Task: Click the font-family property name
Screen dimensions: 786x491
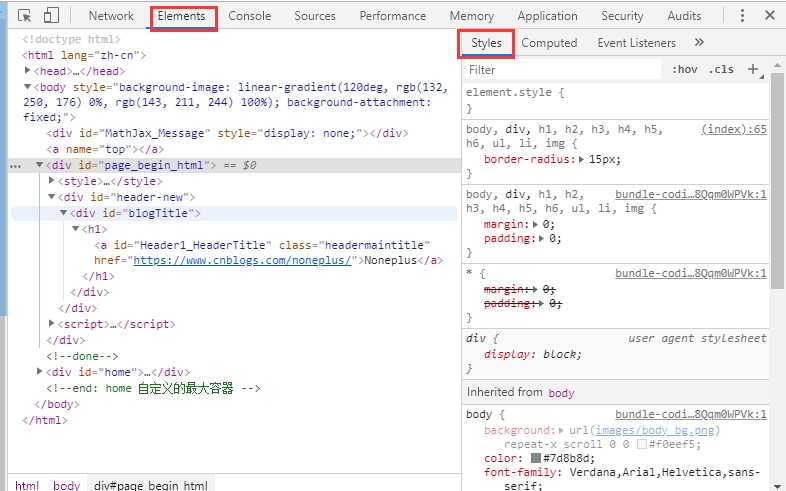Action: 520,472
